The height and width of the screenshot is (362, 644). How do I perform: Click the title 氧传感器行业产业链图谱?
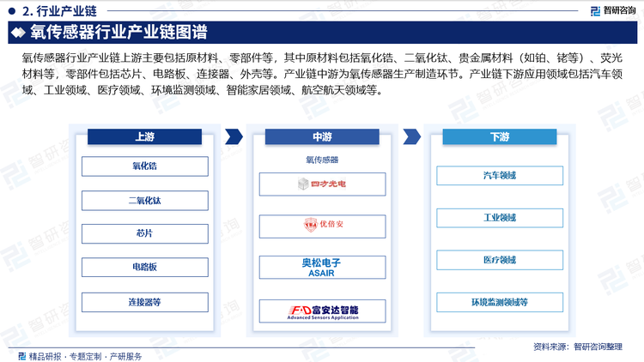click(118, 33)
